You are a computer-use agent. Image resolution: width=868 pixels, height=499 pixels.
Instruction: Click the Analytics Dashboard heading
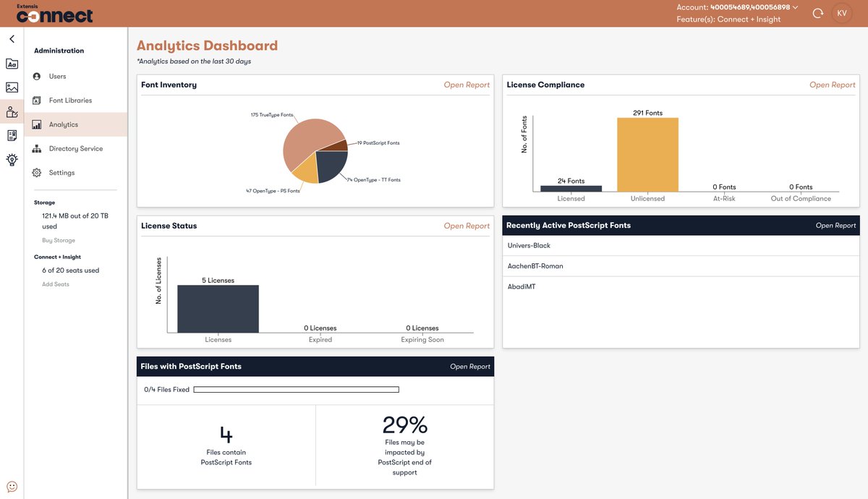pyautogui.click(x=207, y=46)
